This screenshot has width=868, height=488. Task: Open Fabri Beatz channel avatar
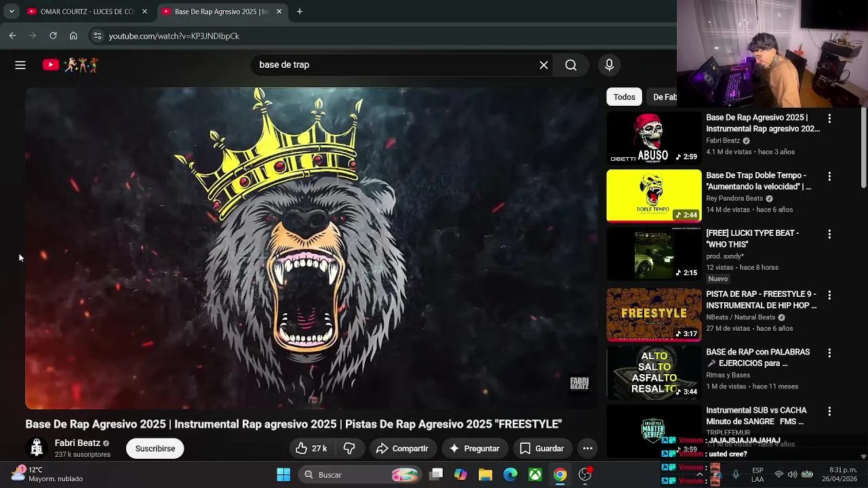pos(37,448)
